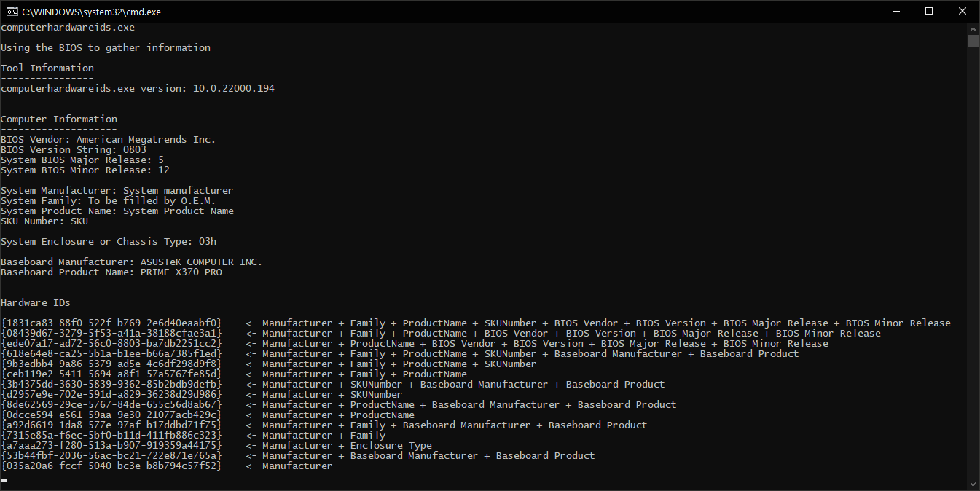Click hardware ID {0dcce594-e561-59aa-9e30-21077acb429c}
The height and width of the screenshot is (491, 980).
pos(111,415)
